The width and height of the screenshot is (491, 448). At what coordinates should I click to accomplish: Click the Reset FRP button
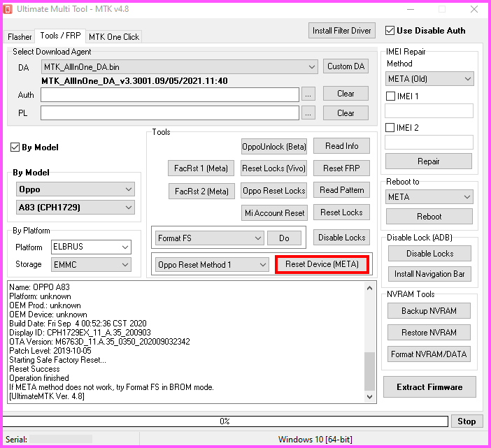pyautogui.click(x=341, y=168)
